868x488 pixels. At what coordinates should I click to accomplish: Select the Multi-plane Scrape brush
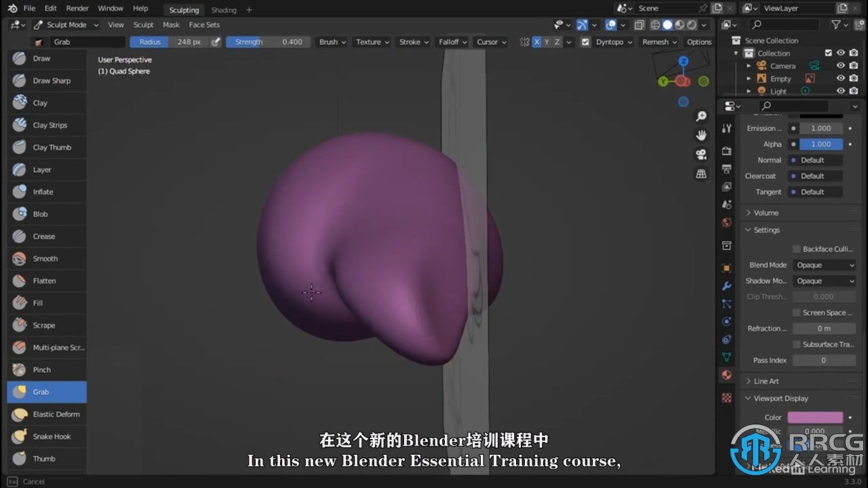click(47, 348)
